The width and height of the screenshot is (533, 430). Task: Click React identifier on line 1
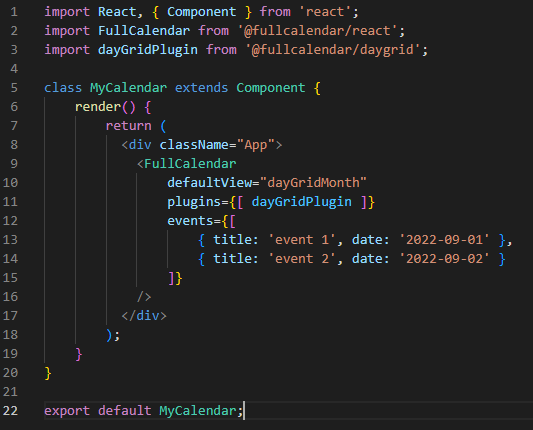[117, 12]
